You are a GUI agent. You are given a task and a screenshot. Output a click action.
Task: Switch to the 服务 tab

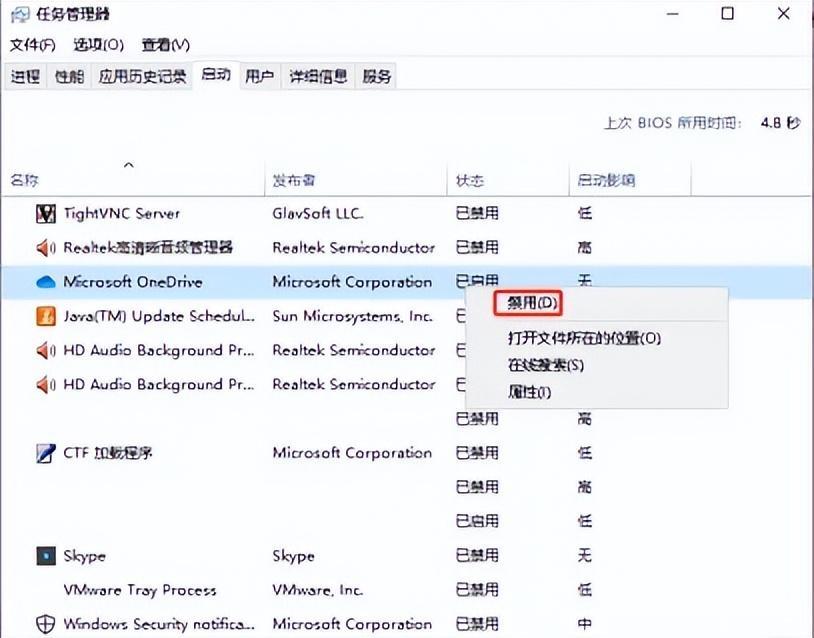click(x=376, y=77)
